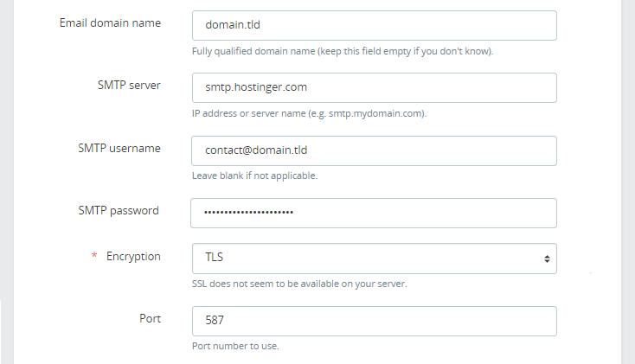Click the "SMTP username" label
This screenshot has width=635, height=364.
click(x=119, y=148)
